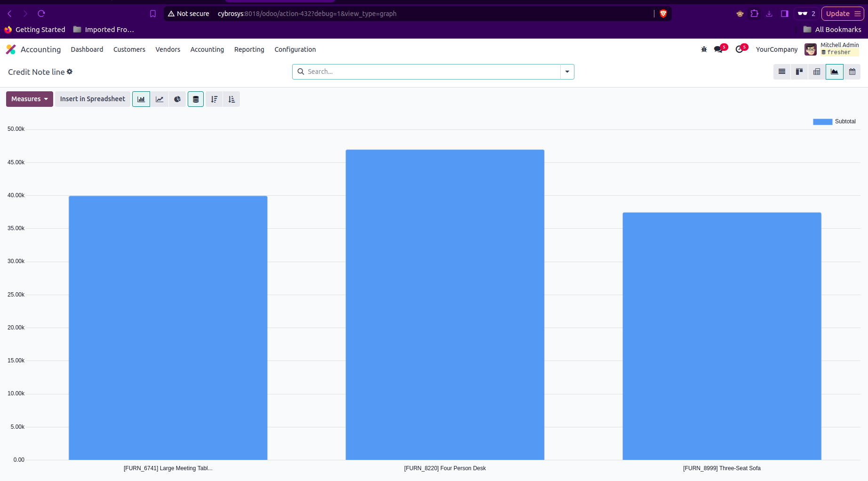Open the chat messages icon

(x=718, y=49)
